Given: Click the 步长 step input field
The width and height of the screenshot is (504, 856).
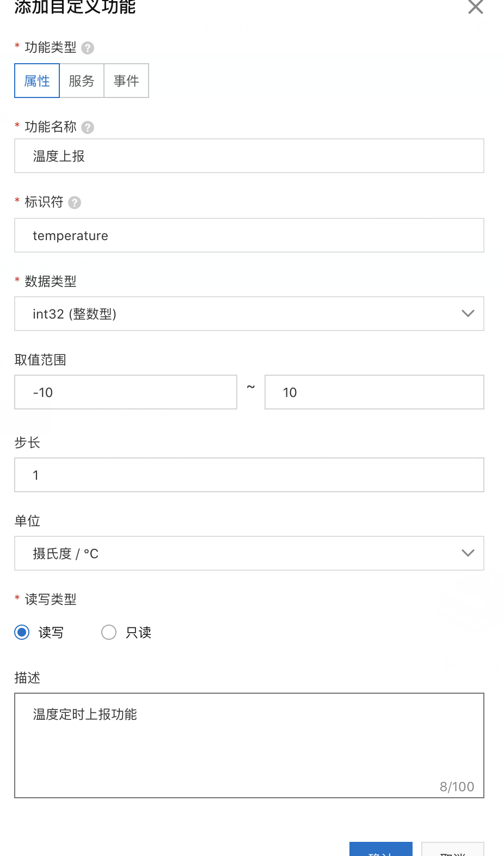Looking at the screenshot, I should (x=249, y=475).
